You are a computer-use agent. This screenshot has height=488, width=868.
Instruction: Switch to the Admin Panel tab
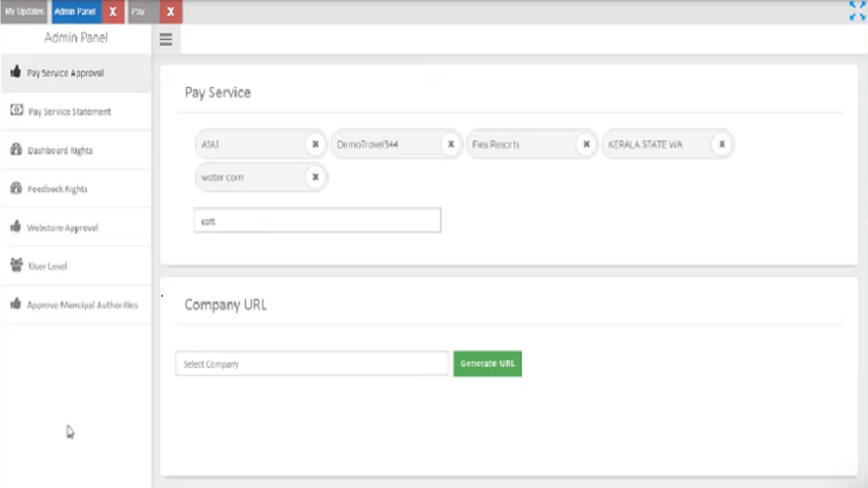point(75,12)
